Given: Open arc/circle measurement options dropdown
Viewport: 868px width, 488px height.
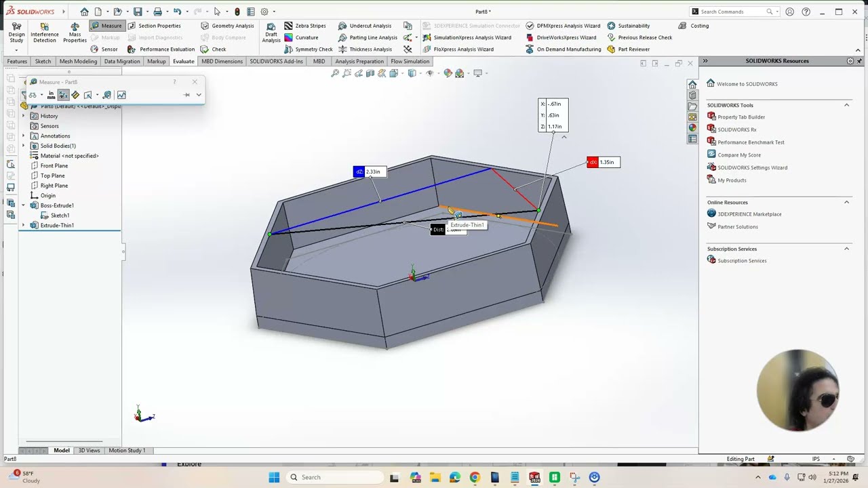Looking at the screenshot, I should tap(41, 95).
